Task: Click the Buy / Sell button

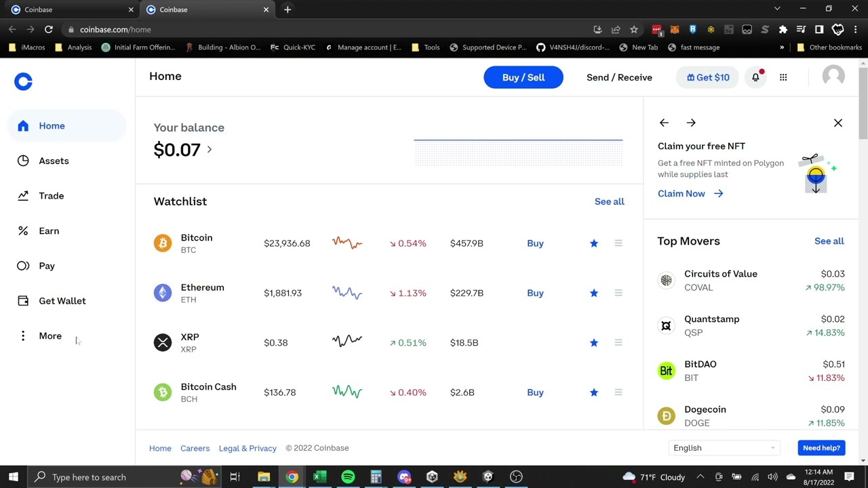Action: [523, 77]
